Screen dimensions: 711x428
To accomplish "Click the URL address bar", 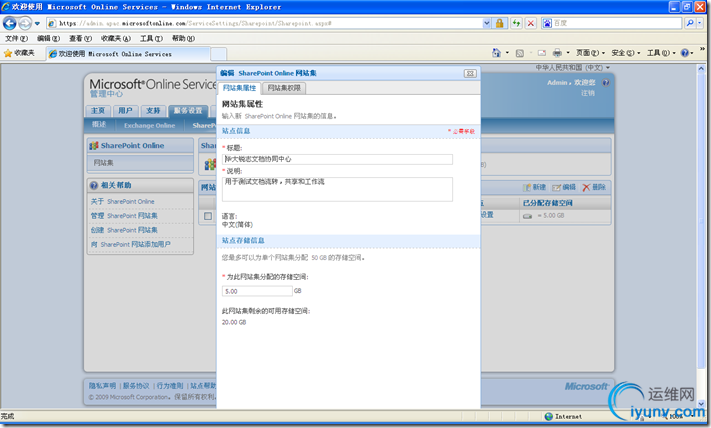I will tap(265, 23).
